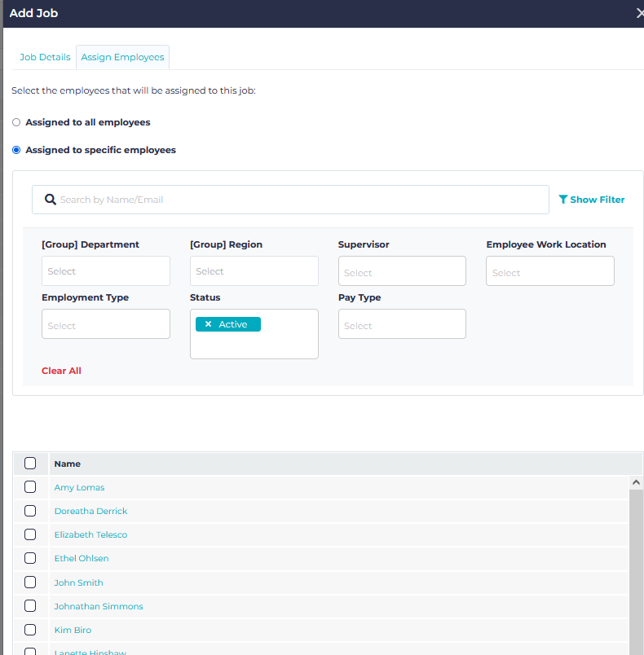Check the box beside John Smith
This screenshot has height=655, width=644.
30,582
